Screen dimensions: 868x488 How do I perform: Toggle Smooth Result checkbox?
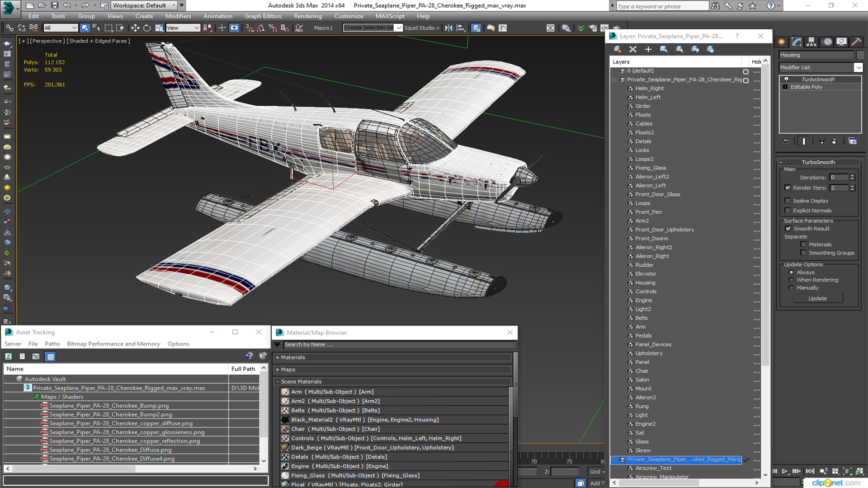788,229
